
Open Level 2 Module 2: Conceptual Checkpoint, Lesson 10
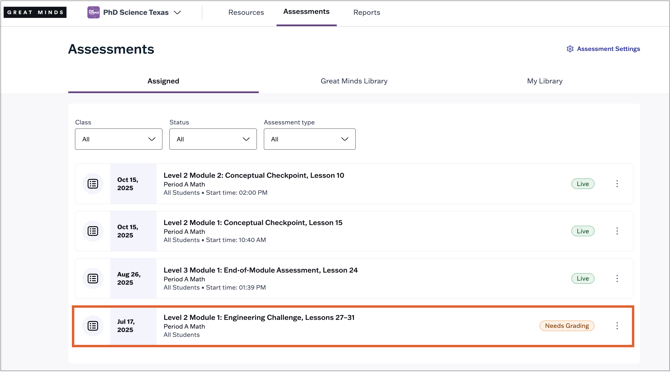coord(254,175)
